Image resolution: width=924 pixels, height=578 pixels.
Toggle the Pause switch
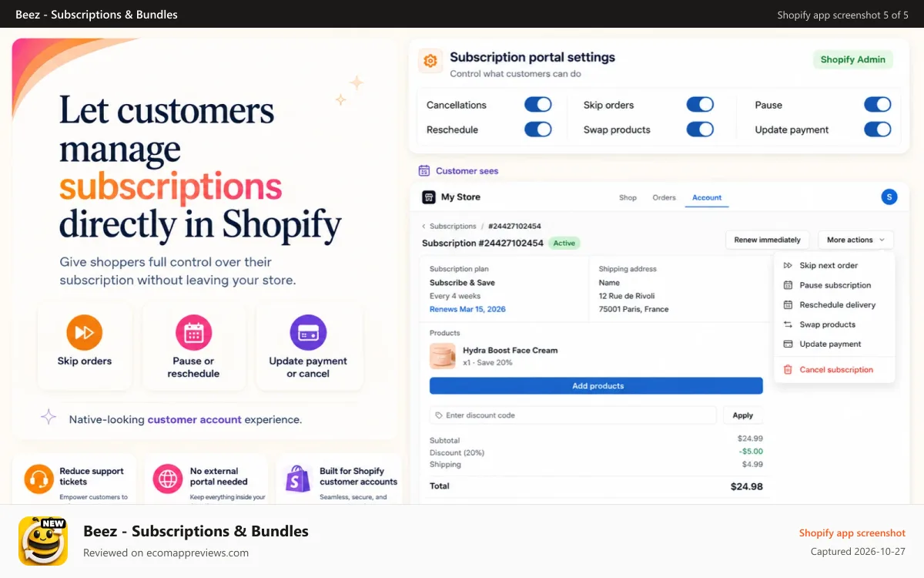[878, 105]
